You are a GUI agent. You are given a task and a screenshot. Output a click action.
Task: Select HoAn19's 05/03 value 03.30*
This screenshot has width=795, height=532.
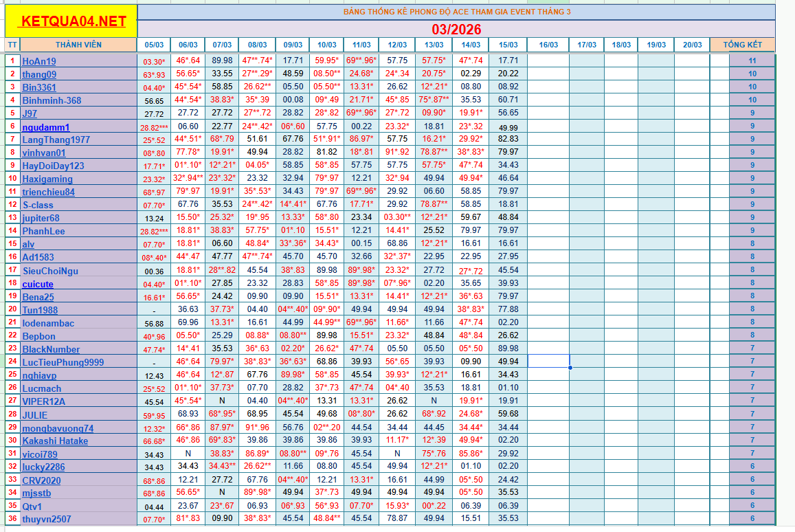click(x=154, y=61)
